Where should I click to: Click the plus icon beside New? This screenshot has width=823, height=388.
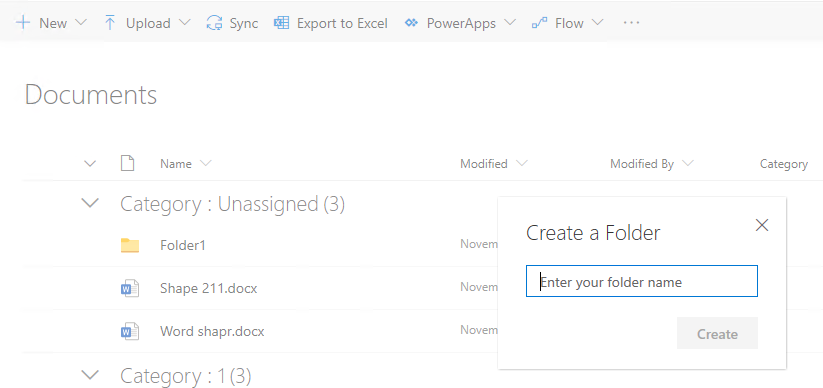coord(23,23)
